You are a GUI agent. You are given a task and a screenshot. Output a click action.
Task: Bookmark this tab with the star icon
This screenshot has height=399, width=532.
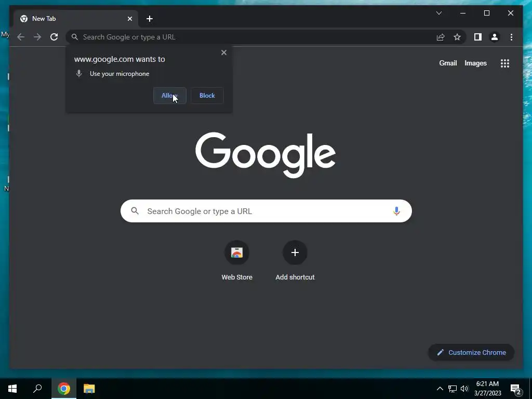tap(457, 37)
